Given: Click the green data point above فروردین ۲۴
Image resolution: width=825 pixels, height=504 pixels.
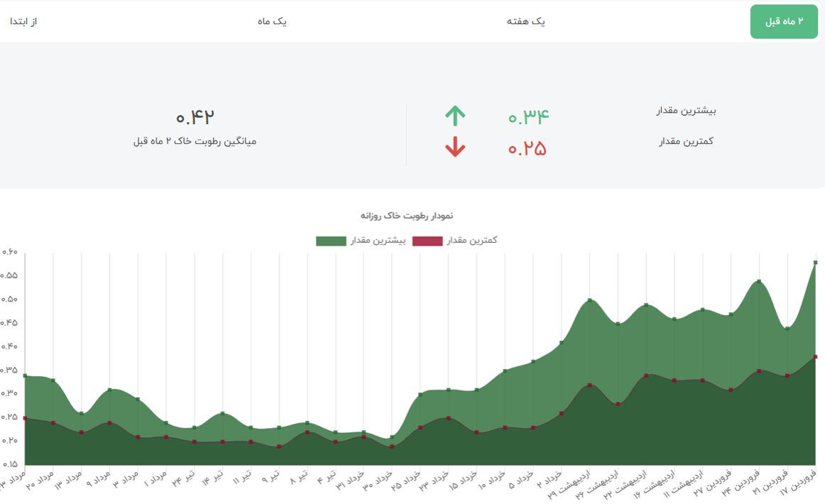Looking at the screenshot, I should click(759, 281).
